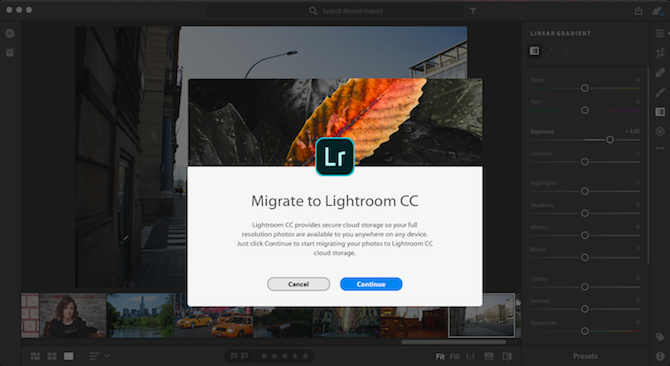The height and width of the screenshot is (366, 670).
Task: Open the sort order dropdown
Action: pos(99,356)
